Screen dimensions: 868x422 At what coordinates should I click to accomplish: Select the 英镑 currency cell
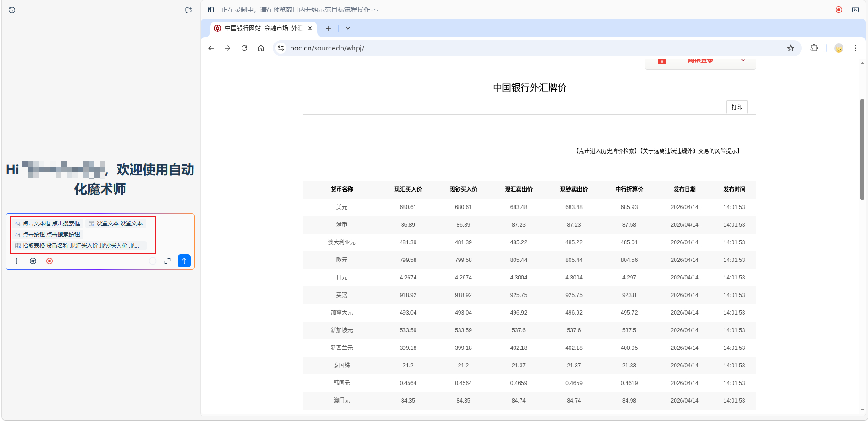coord(342,295)
